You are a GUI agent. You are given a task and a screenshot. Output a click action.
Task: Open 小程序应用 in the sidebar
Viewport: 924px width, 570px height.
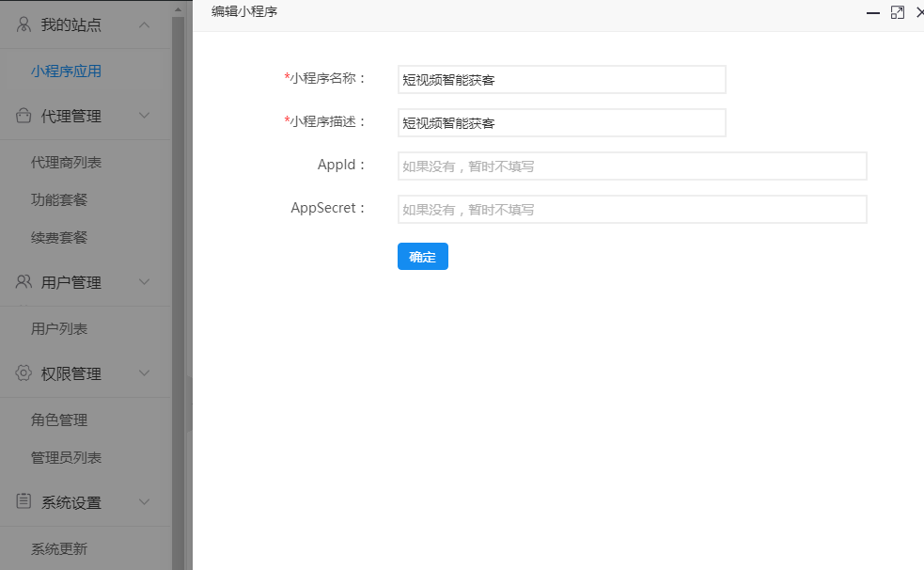click(x=66, y=71)
